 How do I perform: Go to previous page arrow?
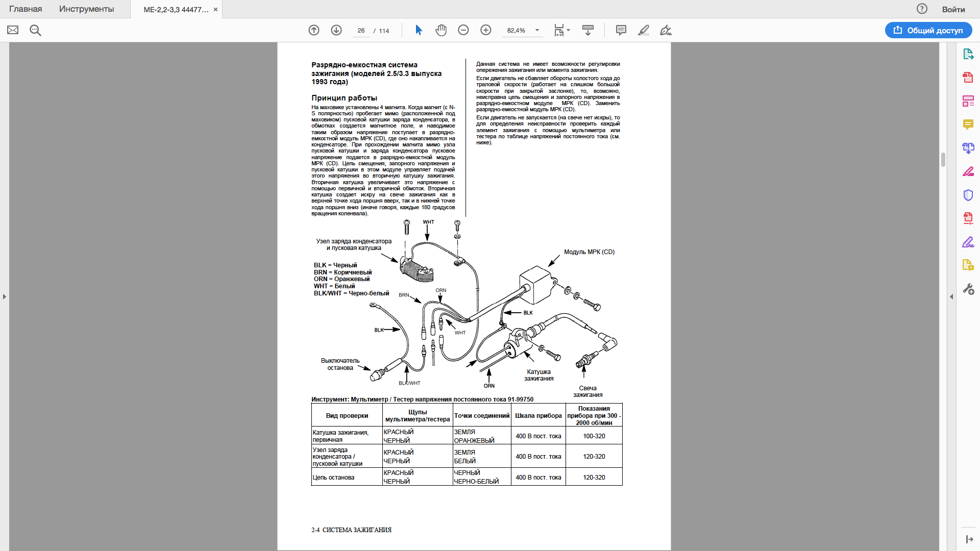[x=314, y=30]
